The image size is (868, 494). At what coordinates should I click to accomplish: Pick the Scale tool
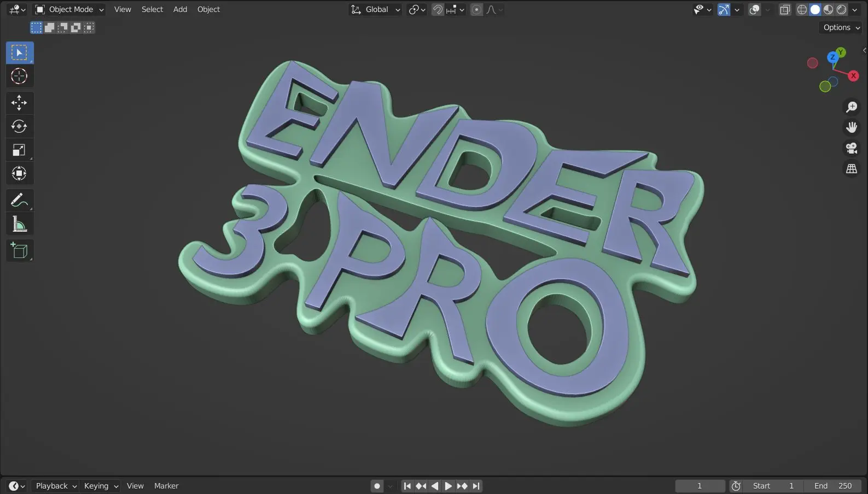click(x=19, y=150)
